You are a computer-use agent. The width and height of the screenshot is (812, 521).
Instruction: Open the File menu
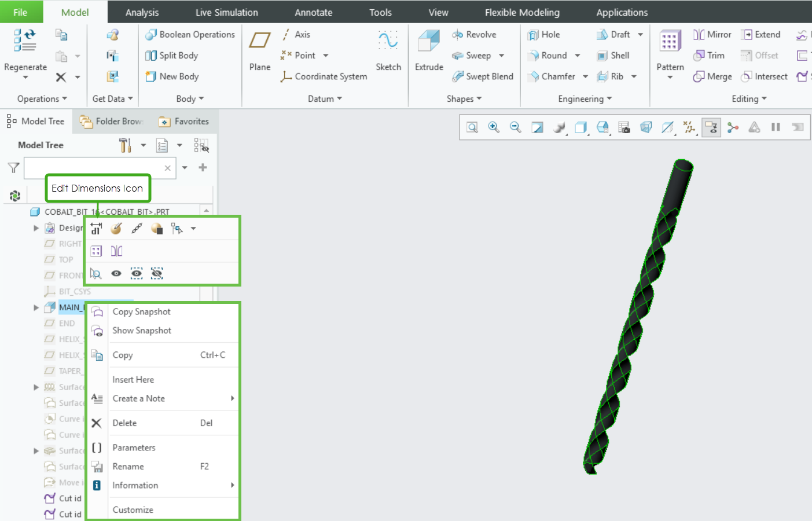(x=20, y=12)
